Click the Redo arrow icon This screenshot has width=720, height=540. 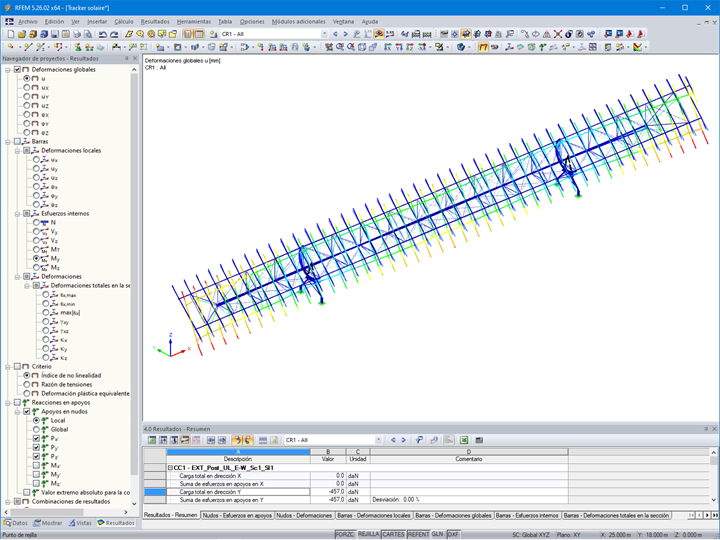click(114, 34)
